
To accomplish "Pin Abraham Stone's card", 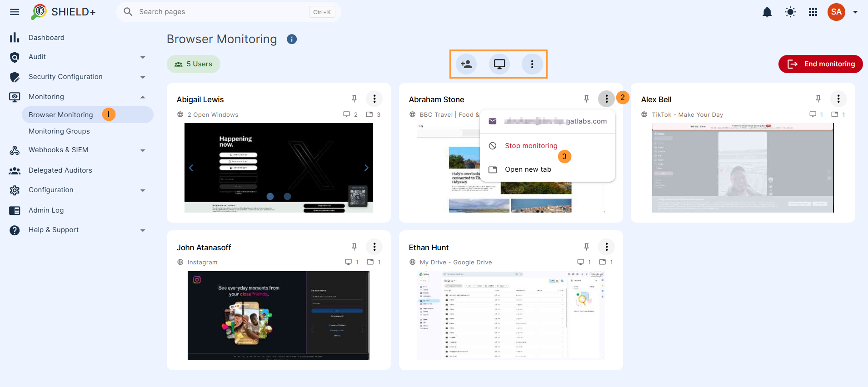I will (x=587, y=99).
